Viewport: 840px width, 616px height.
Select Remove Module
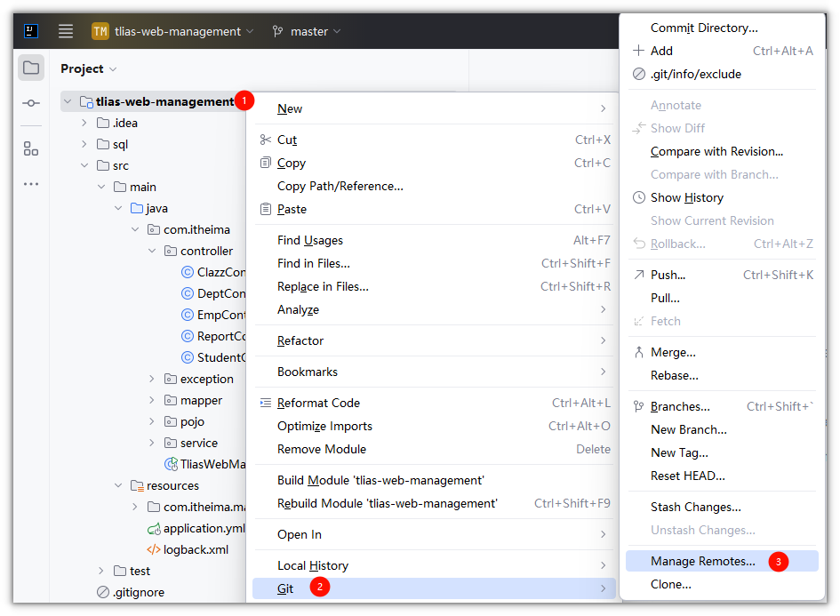[435, 449]
